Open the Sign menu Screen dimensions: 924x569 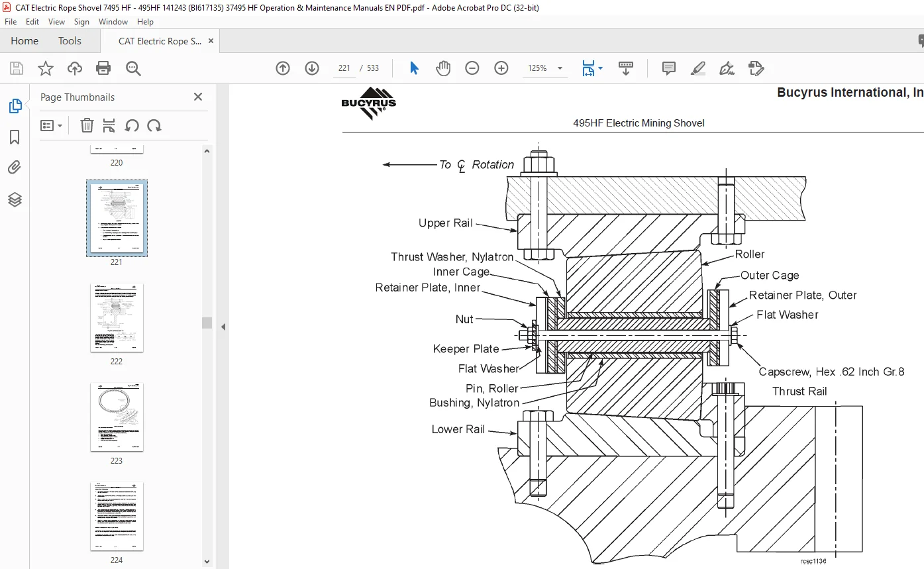click(x=81, y=22)
